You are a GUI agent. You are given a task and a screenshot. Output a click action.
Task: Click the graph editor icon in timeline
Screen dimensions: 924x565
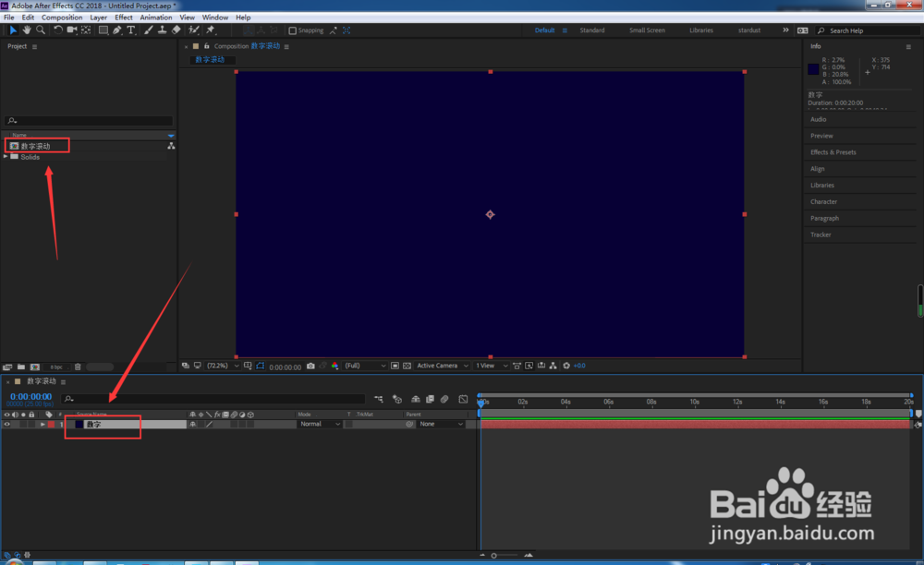coord(463,399)
